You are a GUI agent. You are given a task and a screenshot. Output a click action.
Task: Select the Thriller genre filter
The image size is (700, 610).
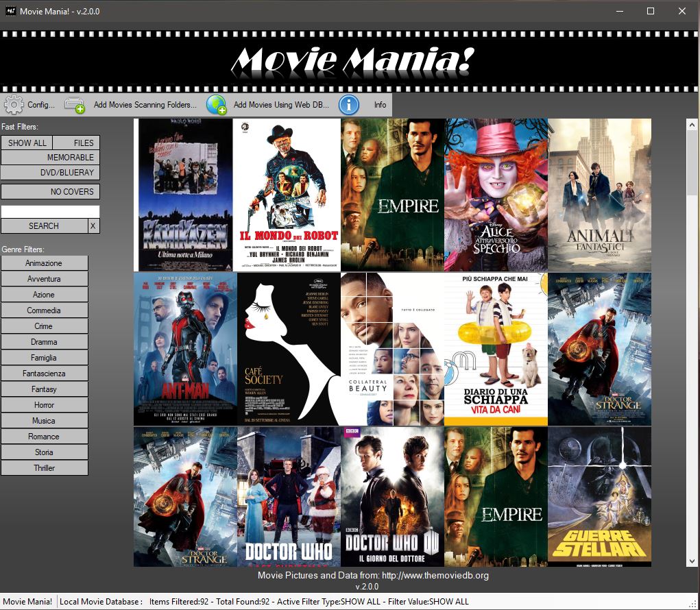44,468
